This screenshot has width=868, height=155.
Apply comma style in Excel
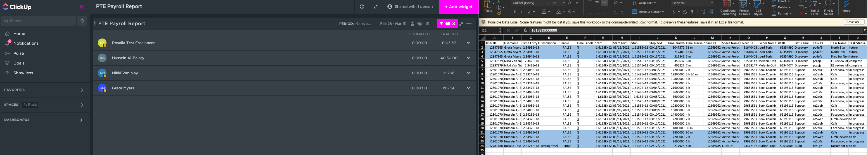click(x=692, y=12)
